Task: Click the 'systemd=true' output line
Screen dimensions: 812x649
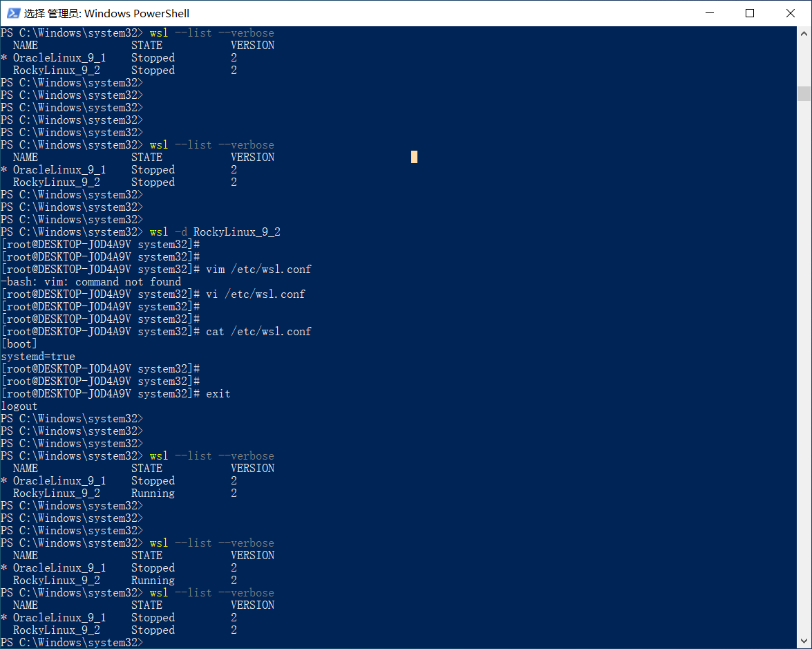Action: coord(38,357)
